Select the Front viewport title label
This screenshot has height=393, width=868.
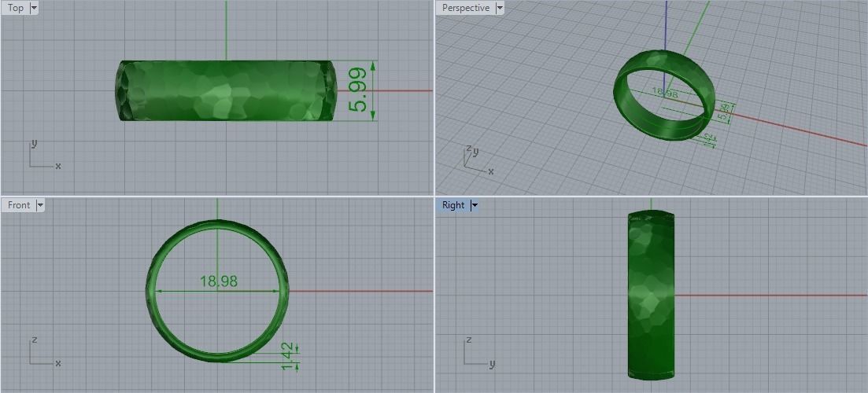pyautogui.click(x=19, y=205)
